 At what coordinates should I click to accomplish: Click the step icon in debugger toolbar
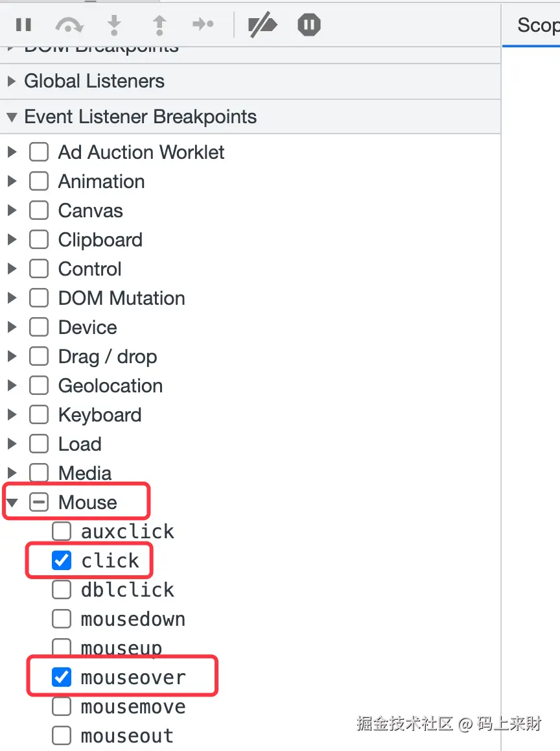pyautogui.click(x=204, y=25)
